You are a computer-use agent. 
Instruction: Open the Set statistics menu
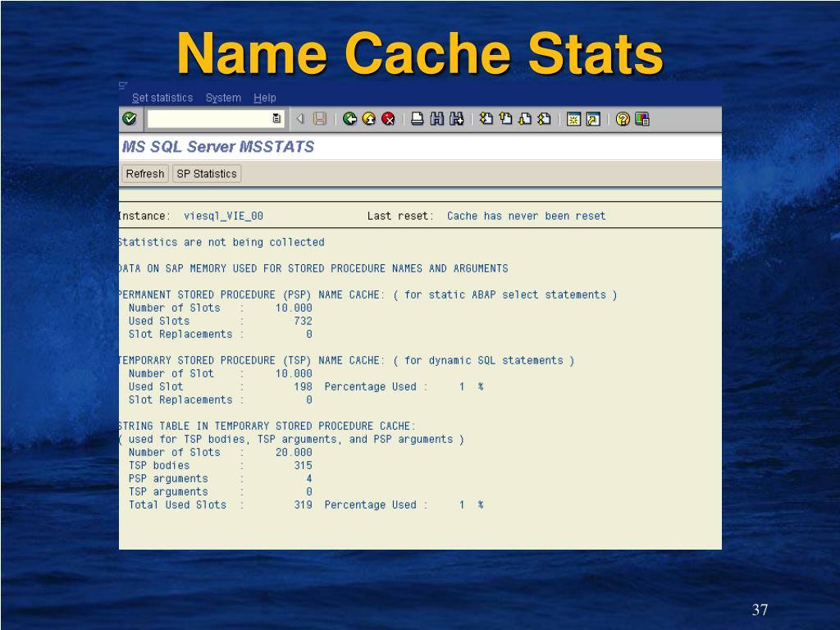162,98
